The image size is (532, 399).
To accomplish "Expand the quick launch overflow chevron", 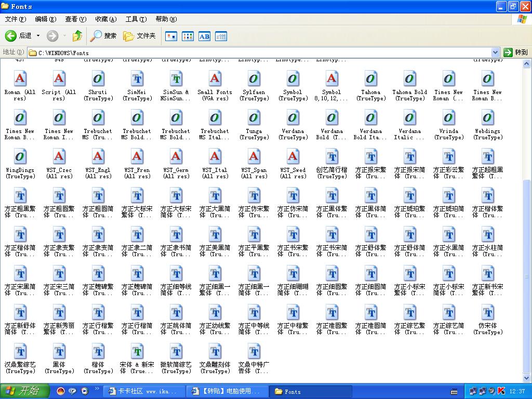I will coord(97,389).
